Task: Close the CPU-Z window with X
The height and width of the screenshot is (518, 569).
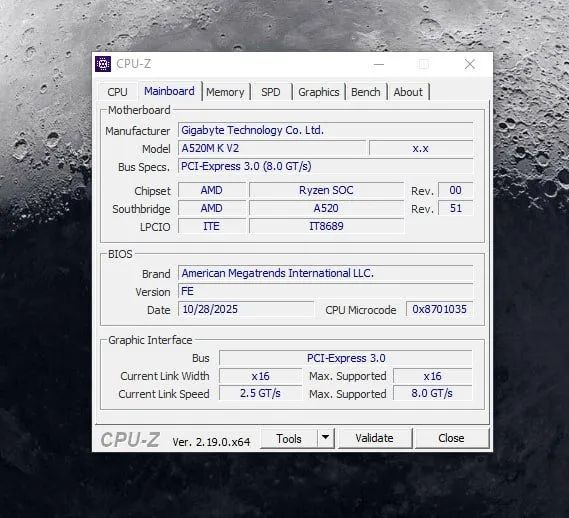Action: [470, 64]
